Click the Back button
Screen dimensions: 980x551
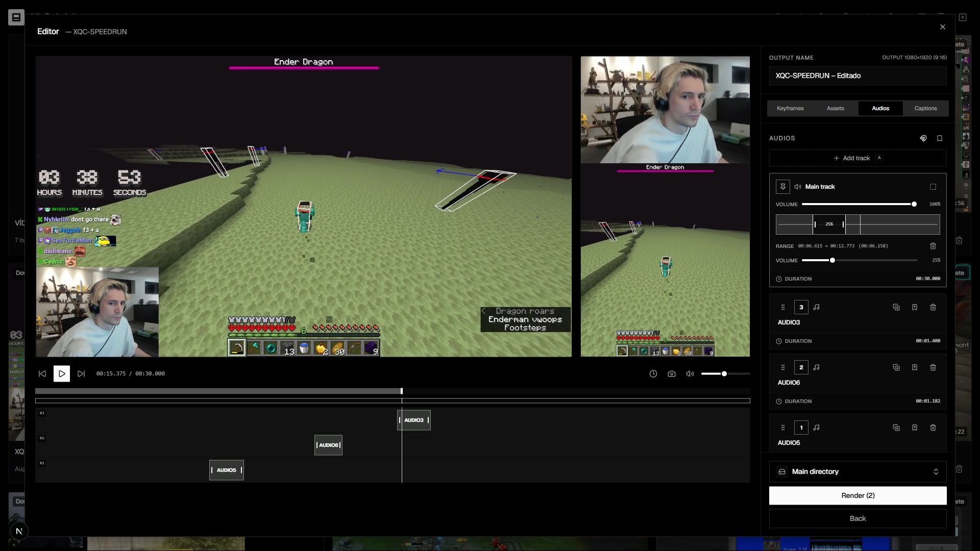pyautogui.click(x=857, y=518)
